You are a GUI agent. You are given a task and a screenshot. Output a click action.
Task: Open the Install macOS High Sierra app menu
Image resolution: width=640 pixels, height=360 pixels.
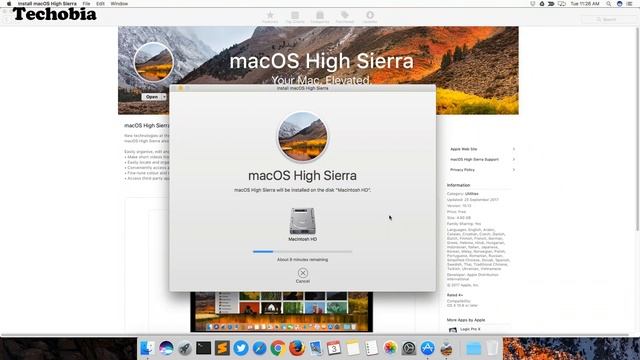tap(47, 4)
